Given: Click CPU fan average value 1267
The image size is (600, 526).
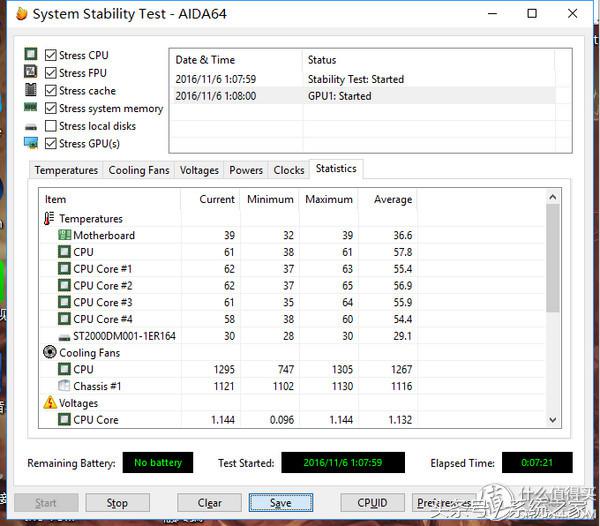Looking at the screenshot, I should click(x=401, y=370).
